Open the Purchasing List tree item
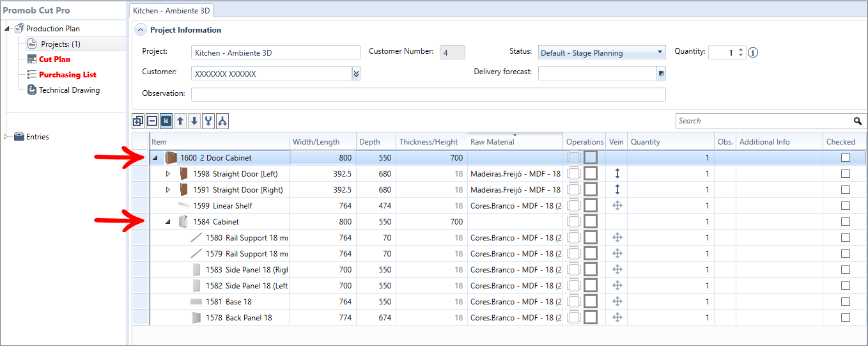This screenshot has width=868, height=346. pos(68,74)
